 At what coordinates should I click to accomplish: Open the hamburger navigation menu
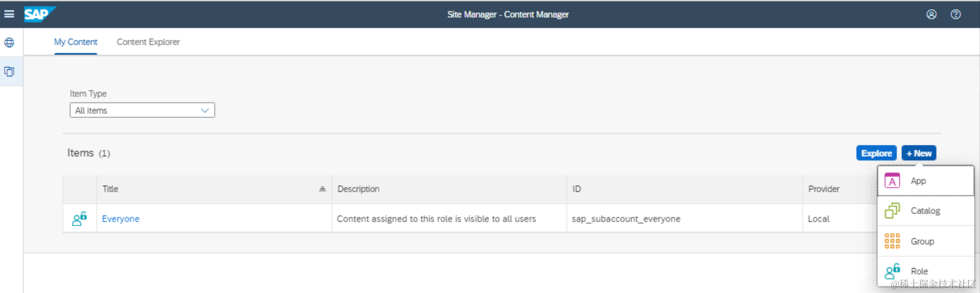(9, 14)
